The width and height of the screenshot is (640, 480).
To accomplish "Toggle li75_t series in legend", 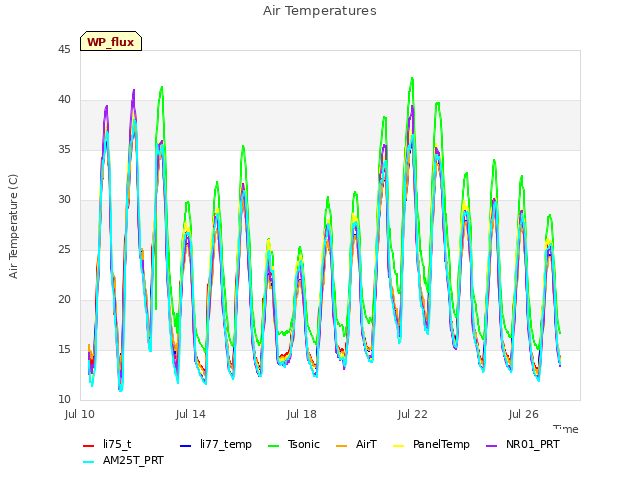I will (107, 444).
